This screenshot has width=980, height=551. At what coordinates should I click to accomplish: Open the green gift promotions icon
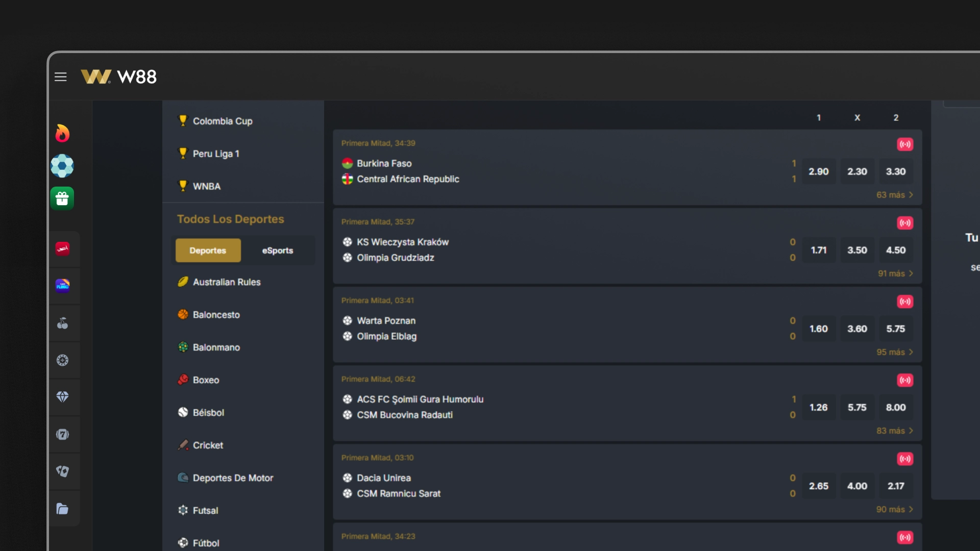(x=62, y=198)
